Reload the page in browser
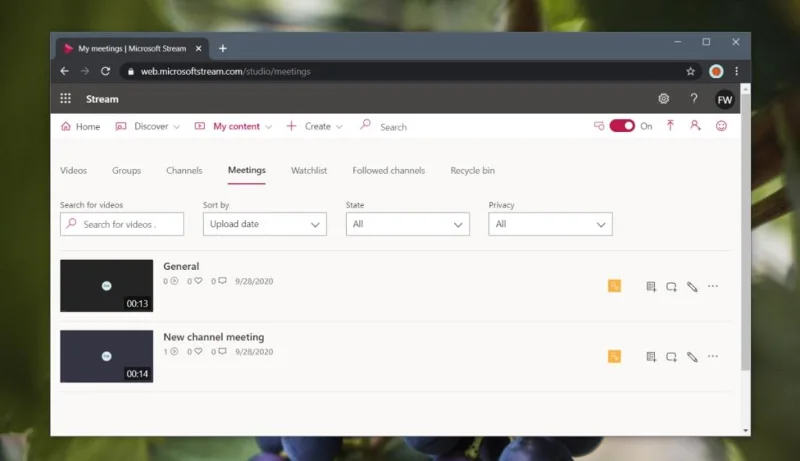Image resolution: width=800 pixels, height=461 pixels. (105, 71)
